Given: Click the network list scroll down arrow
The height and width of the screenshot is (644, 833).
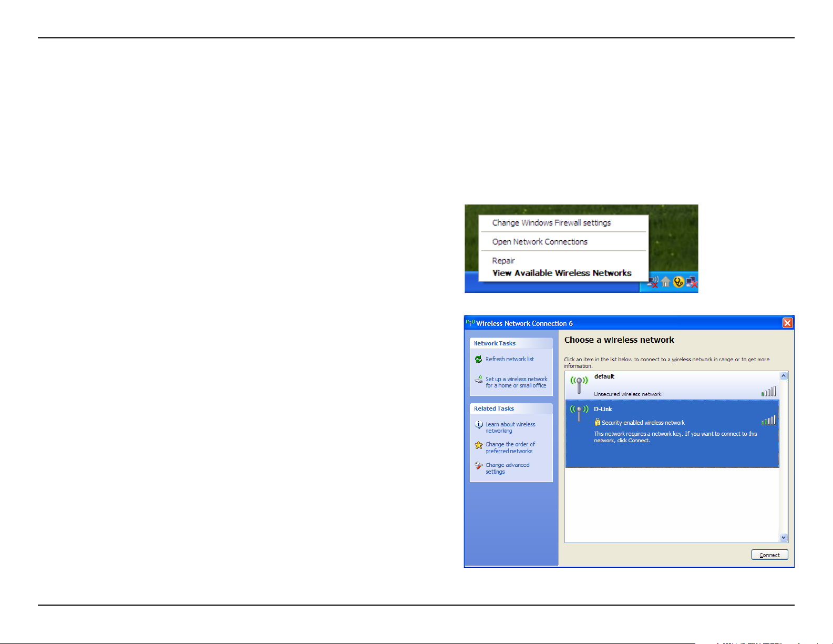Looking at the screenshot, I should 784,537.
